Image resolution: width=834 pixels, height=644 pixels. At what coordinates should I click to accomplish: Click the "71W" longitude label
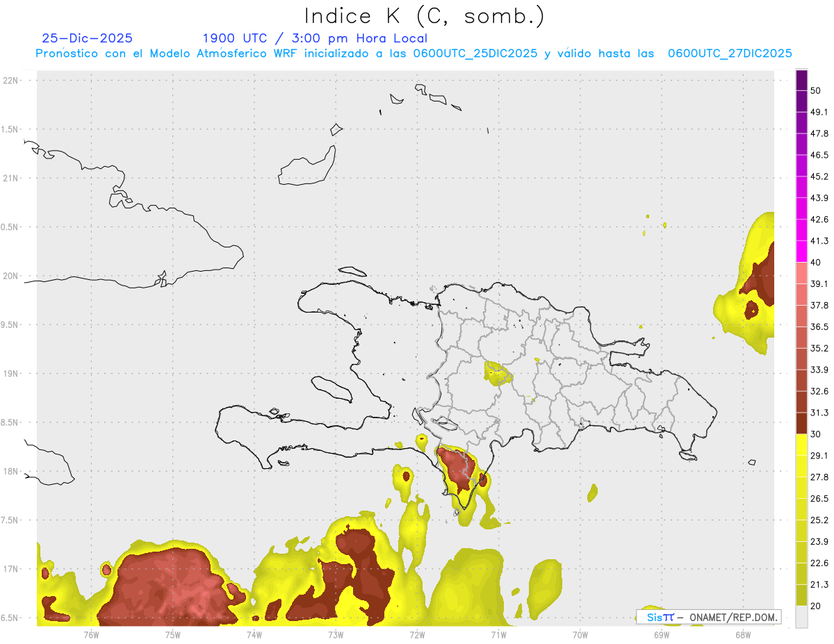point(498,634)
